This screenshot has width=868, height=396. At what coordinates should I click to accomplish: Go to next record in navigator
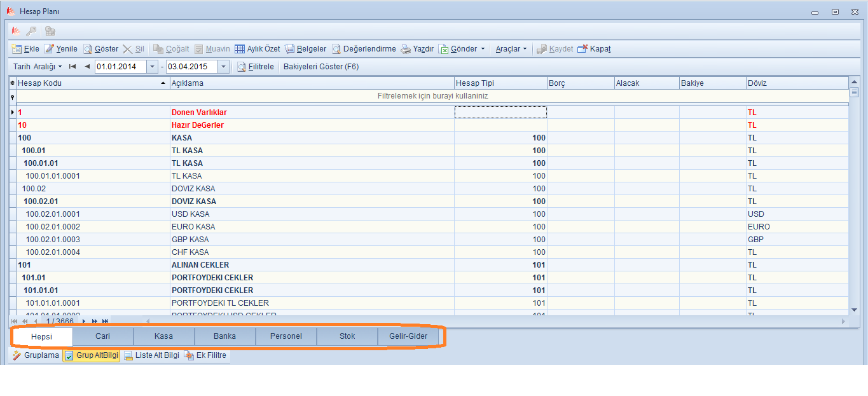click(84, 322)
